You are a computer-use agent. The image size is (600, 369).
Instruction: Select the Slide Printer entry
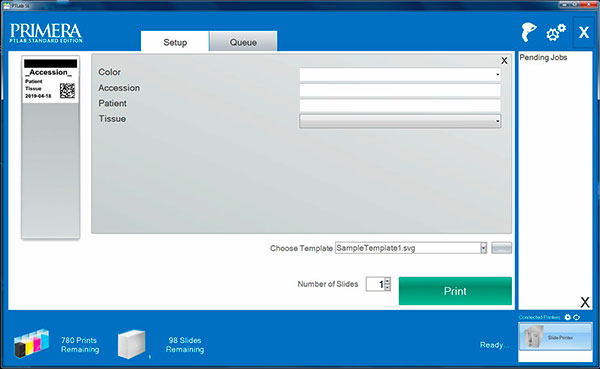555,337
